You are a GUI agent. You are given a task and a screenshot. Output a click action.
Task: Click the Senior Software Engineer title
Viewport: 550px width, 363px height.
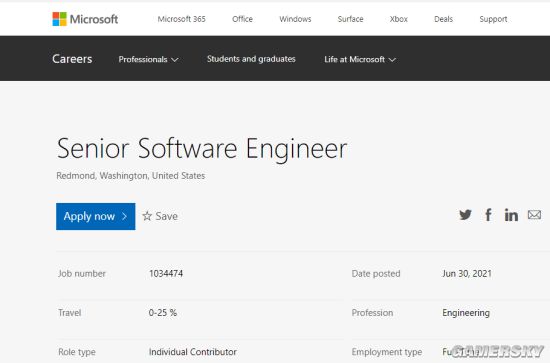pyautogui.click(x=202, y=149)
